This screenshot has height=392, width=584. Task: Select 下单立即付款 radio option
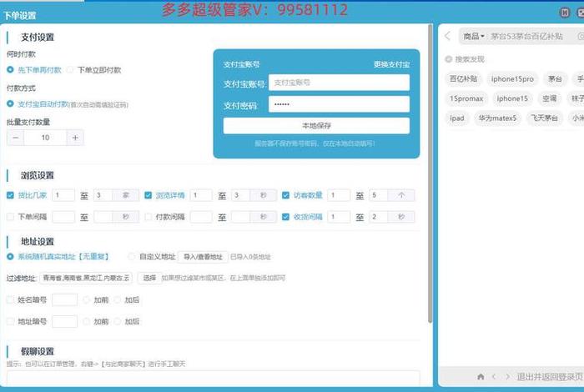[70, 69]
